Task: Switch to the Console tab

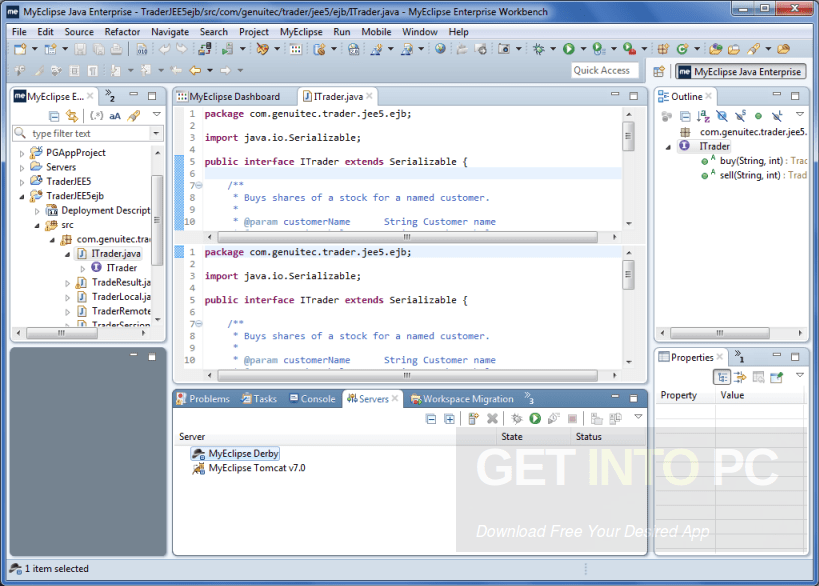Action: [x=313, y=399]
